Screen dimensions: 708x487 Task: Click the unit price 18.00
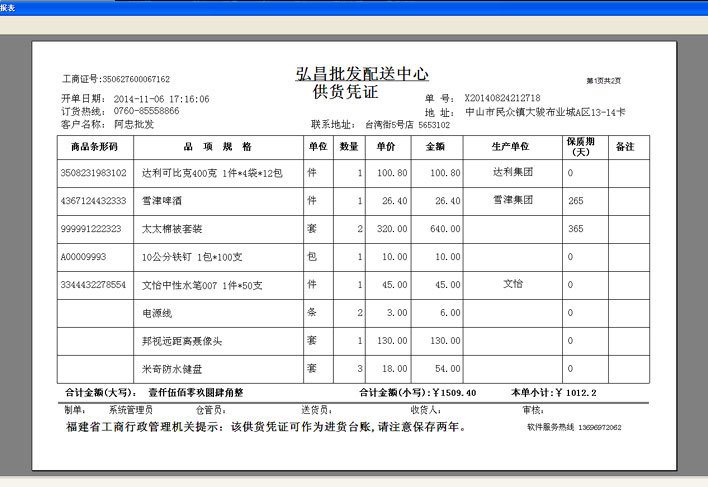click(395, 369)
